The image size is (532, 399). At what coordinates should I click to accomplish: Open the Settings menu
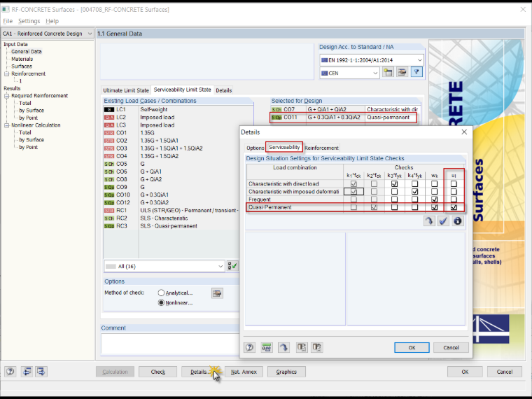tap(29, 21)
